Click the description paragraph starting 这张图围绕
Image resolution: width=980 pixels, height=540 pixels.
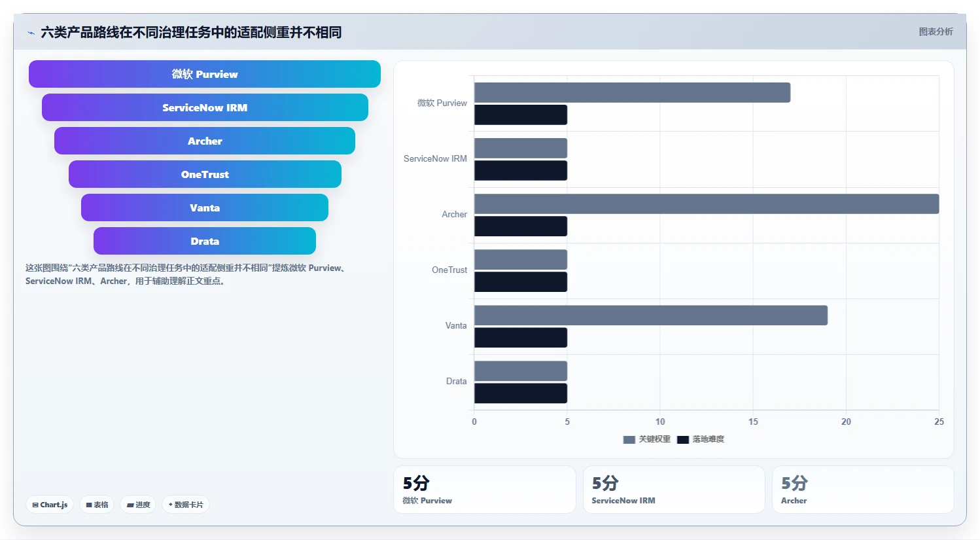(186, 274)
